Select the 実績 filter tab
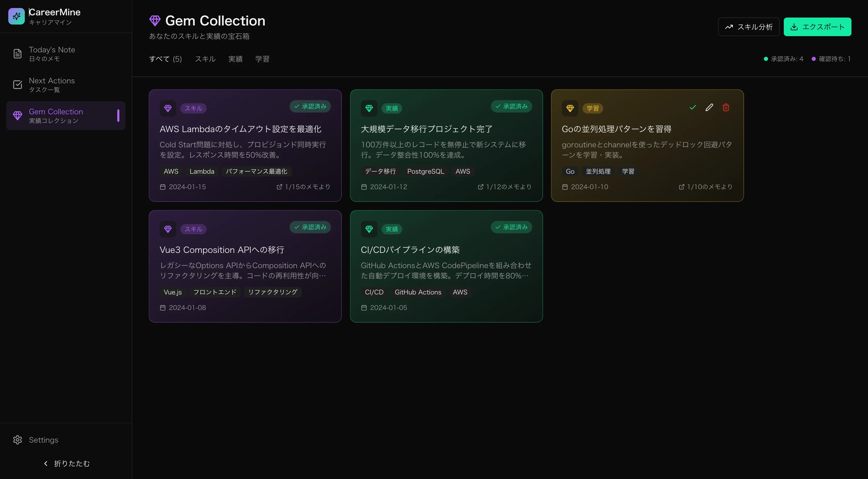The image size is (868, 479). [x=235, y=59]
